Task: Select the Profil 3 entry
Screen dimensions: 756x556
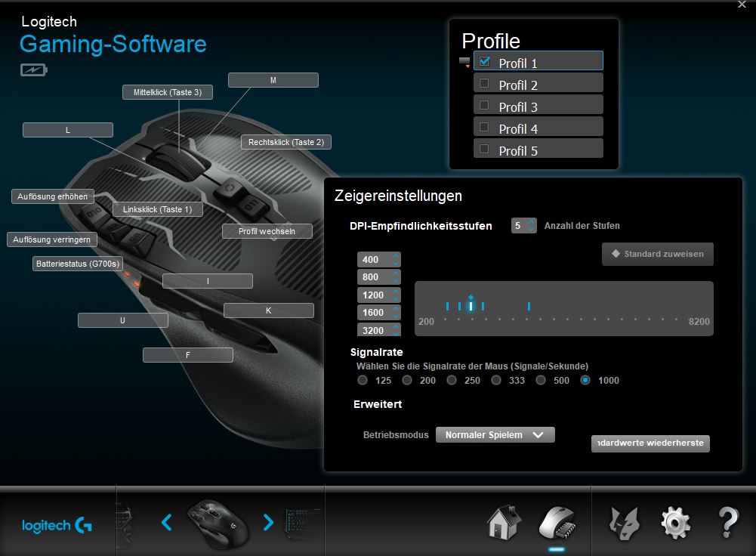Action: tap(538, 105)
